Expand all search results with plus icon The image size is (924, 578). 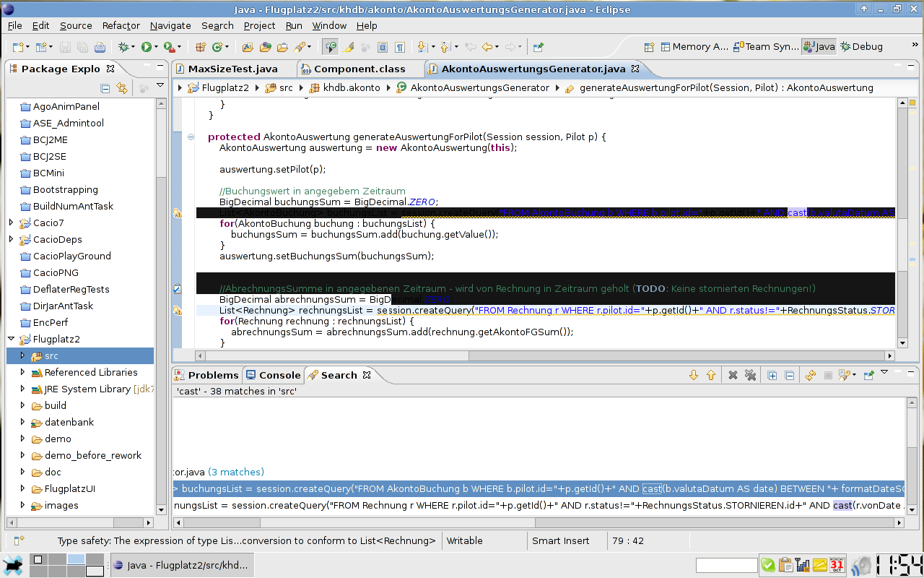[772, 375]
